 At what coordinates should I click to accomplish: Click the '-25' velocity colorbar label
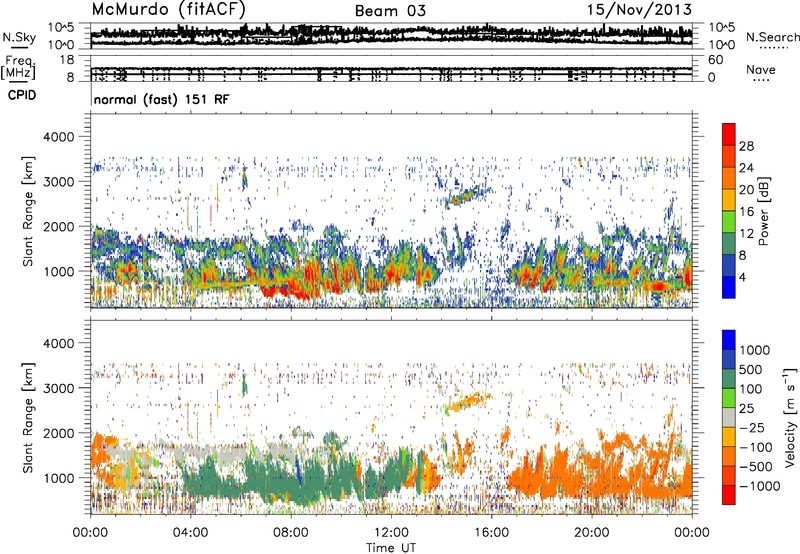752,428
